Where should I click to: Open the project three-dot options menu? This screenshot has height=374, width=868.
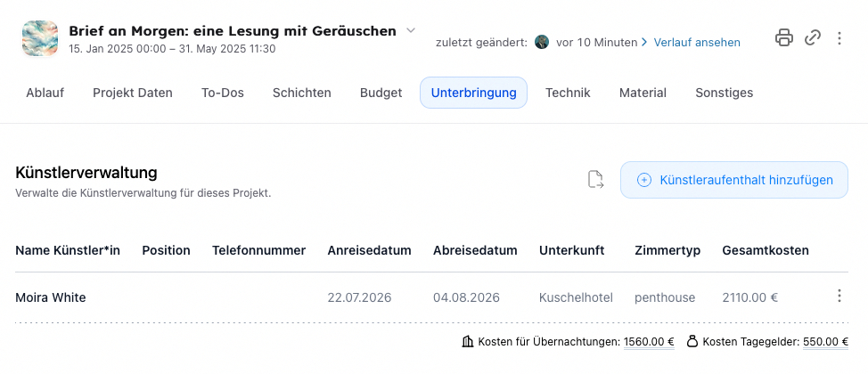[x=839, y=38]
